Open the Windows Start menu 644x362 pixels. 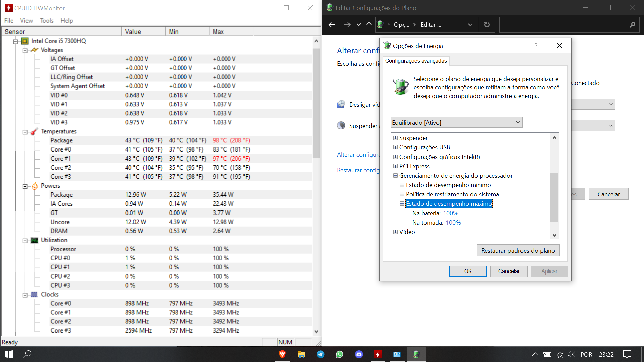click(x=9, y=354)
